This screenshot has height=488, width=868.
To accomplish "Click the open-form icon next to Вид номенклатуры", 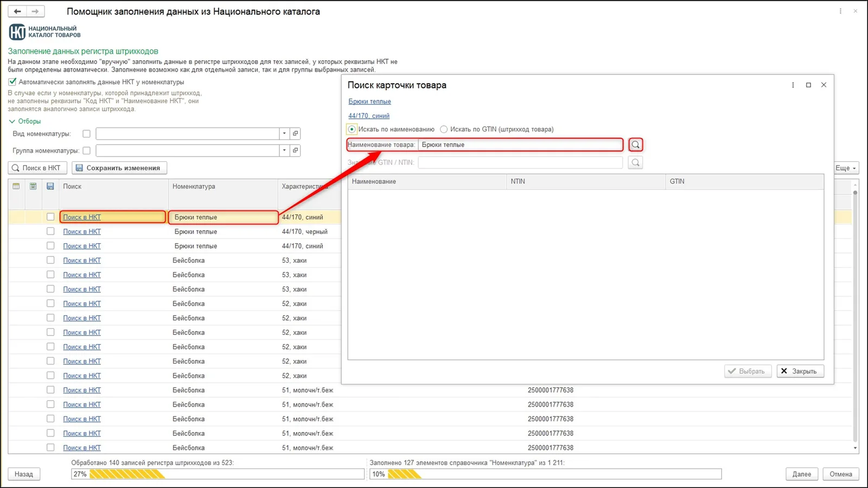I will tap(295, 134).
